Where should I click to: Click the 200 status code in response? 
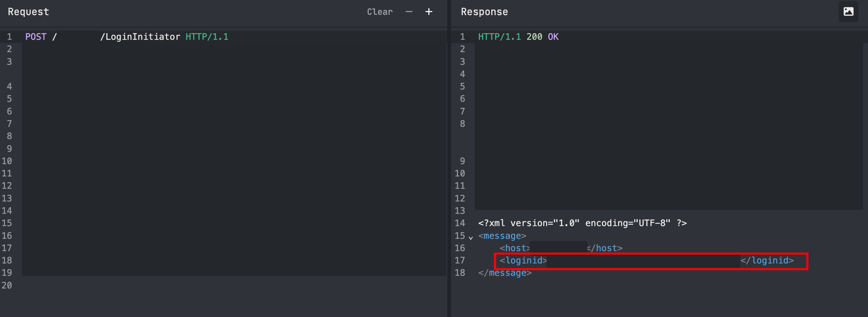[534, 37]
